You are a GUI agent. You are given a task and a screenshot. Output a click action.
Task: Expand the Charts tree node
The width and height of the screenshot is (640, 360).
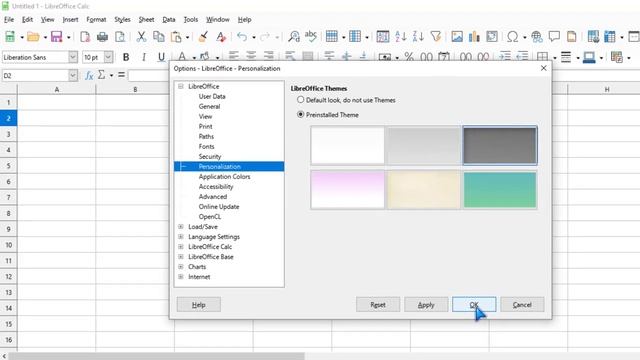click(x=181, y=267)
